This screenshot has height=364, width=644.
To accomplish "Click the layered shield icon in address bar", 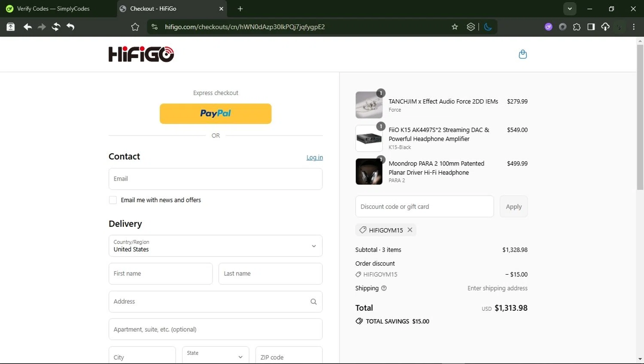I will [471, 27].
